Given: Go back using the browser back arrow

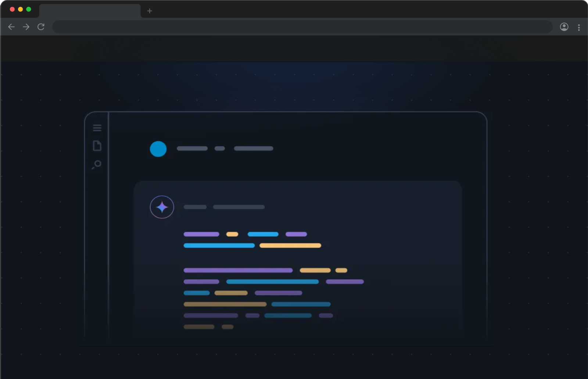Looking at the screenshot, I should 11,27.
